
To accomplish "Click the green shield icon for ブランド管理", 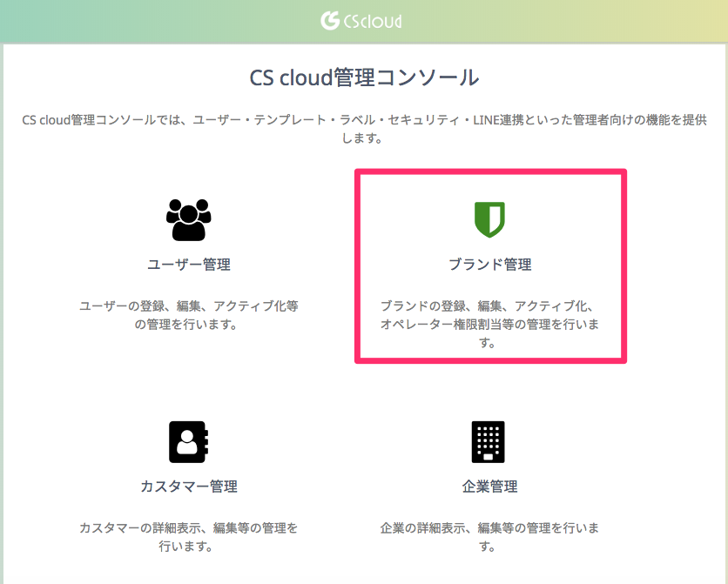I will pyautogui.click(x=489, y=219).
